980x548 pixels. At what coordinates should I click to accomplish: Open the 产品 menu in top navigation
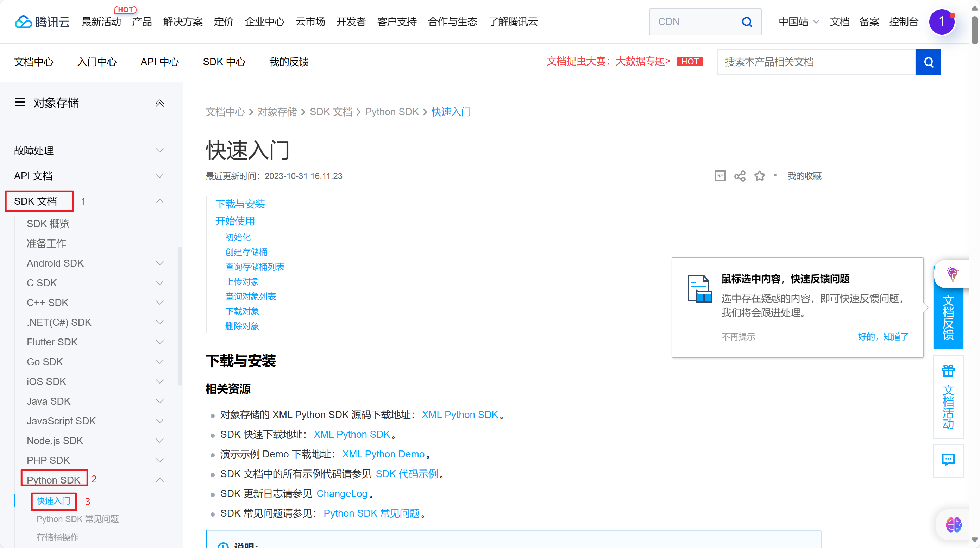coord(142,22)
